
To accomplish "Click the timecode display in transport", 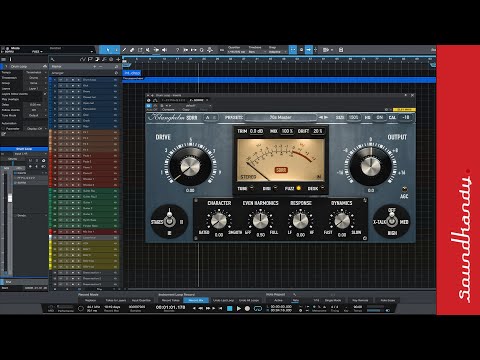I will pyautogui.click(x=170, y=307).
